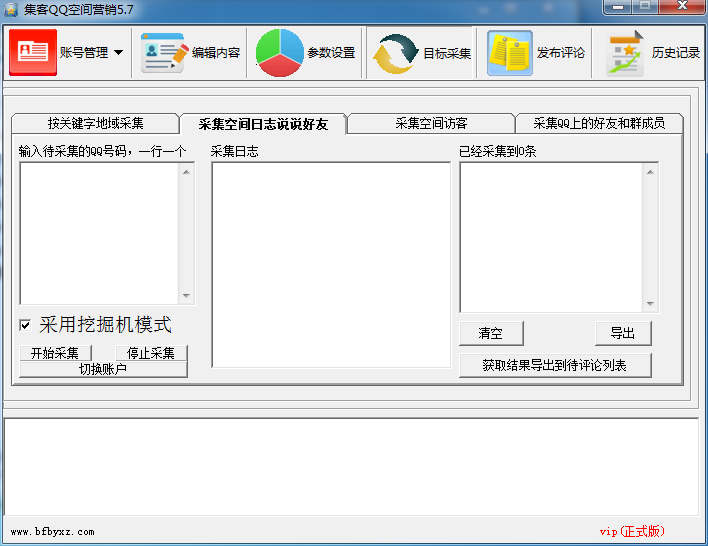Toggle the 采用挖掘机模式 checkbox
This screenshot has height=546, width=708.
[x=25, y=325]
